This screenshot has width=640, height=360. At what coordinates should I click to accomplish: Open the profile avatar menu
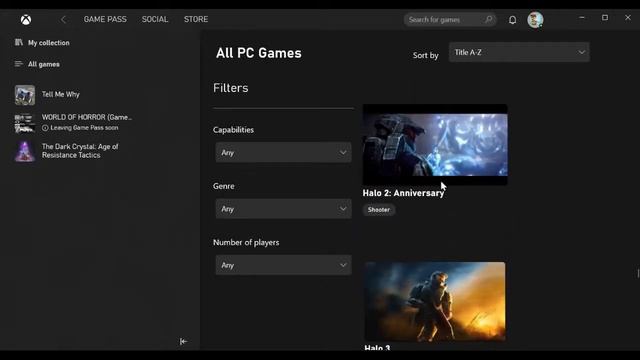click(x=535, y=20)
